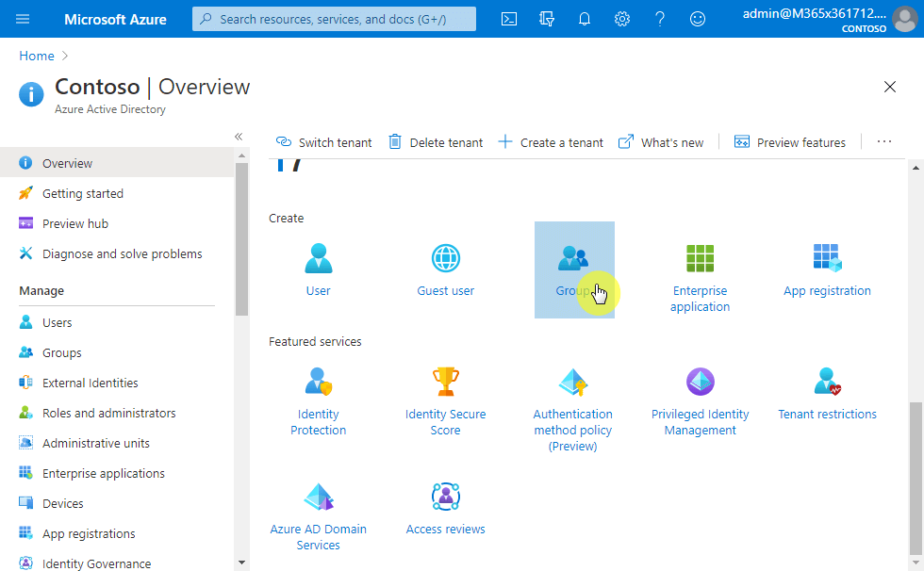Screen dimensions: 924x571
Task: Click the main content scrollbar thumb
Action: coord(916,478)
